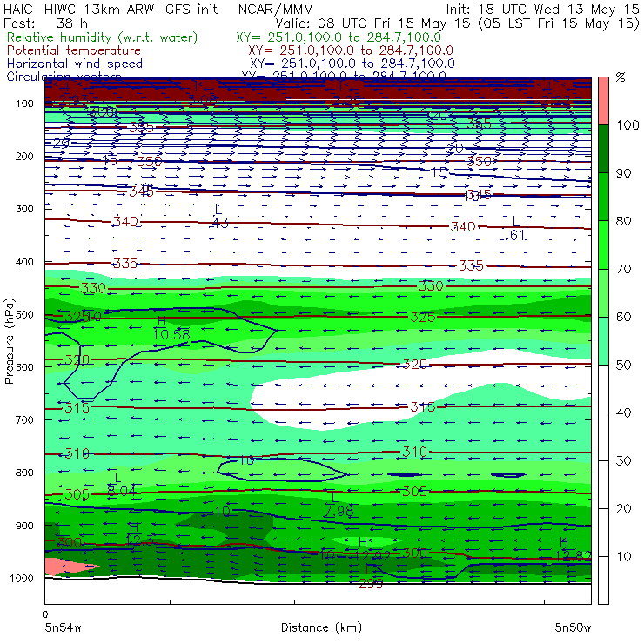Viewport: 644px width, 644px height.
Task: Click the 'L 8.04' wind speed minimum label
Action: 121,484
